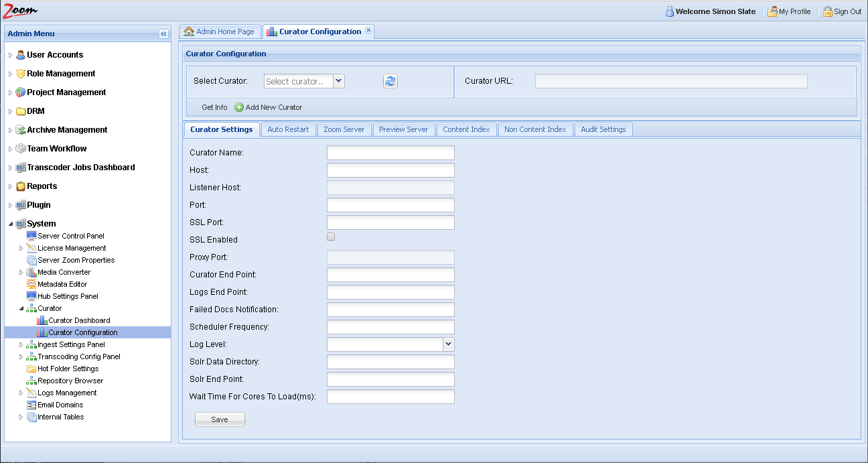Image resolution: width=868 pixels, height=463 pixels.
Task: Toggle the SSL Enabled checkbox
Action: click(331, 237)
